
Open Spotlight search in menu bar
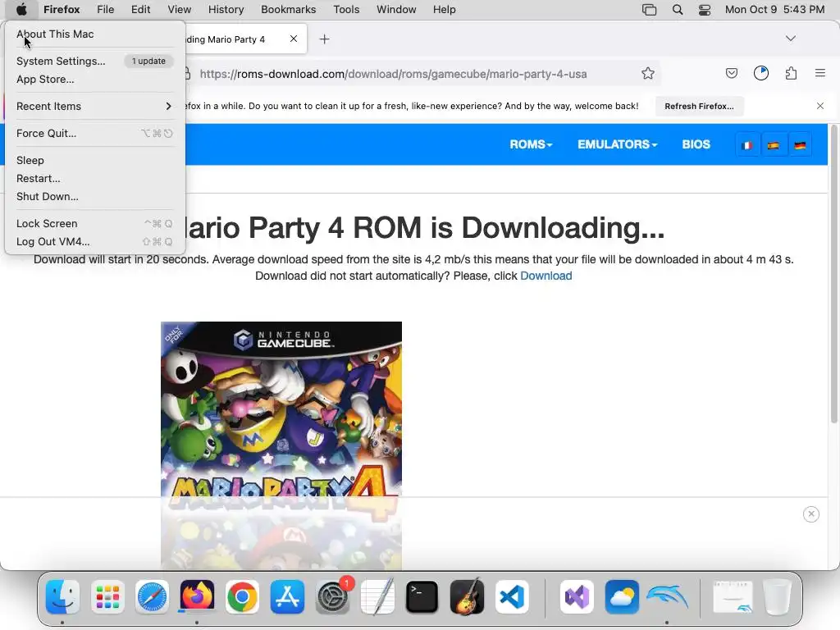(677, 10)
